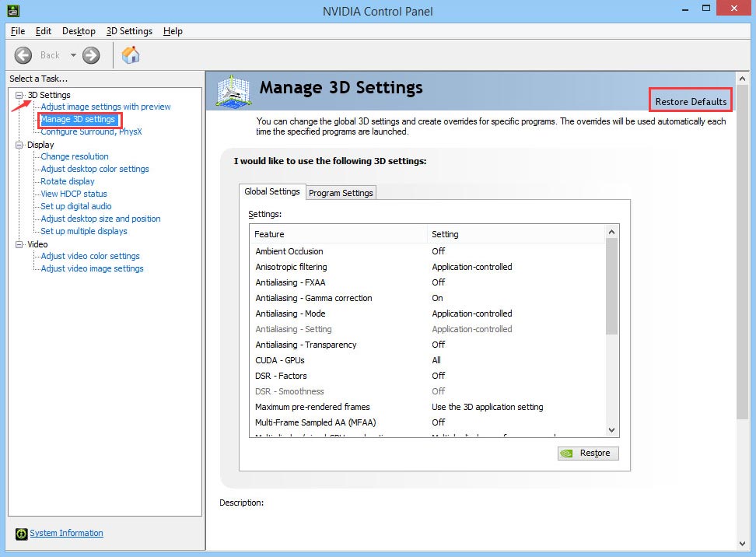Screen dimensions: 756x557
Task: Open the 3D Settings menu bar item
Action: (x=129, y=31)
